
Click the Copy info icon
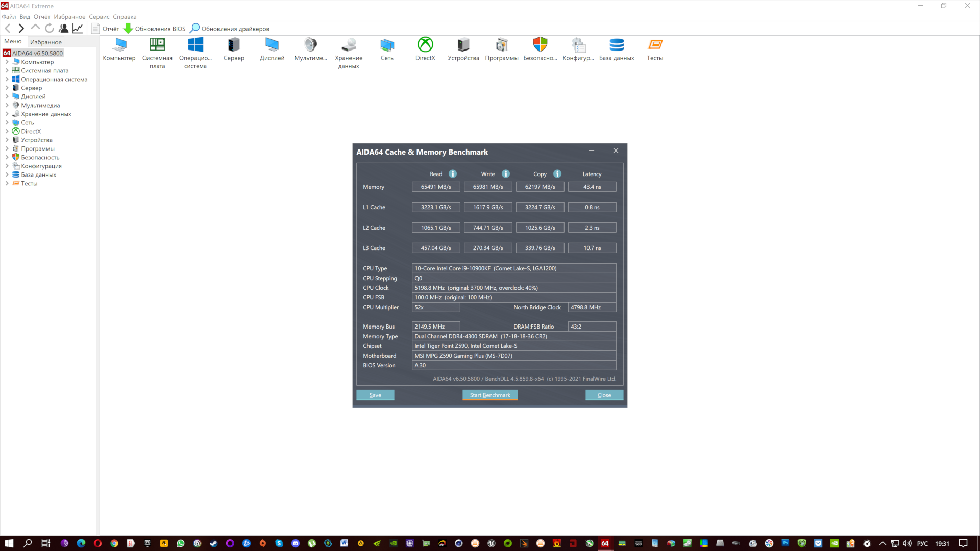tap(557, 174)
